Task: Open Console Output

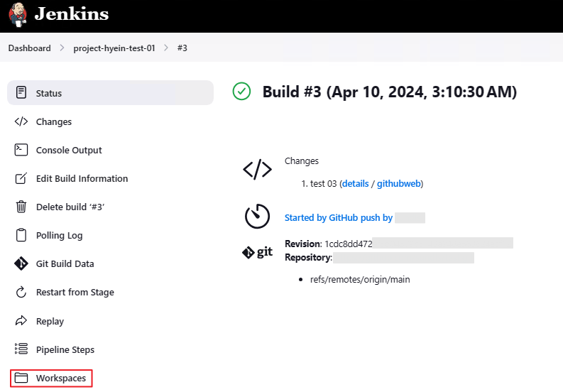Action: click(x=69, y=150)
